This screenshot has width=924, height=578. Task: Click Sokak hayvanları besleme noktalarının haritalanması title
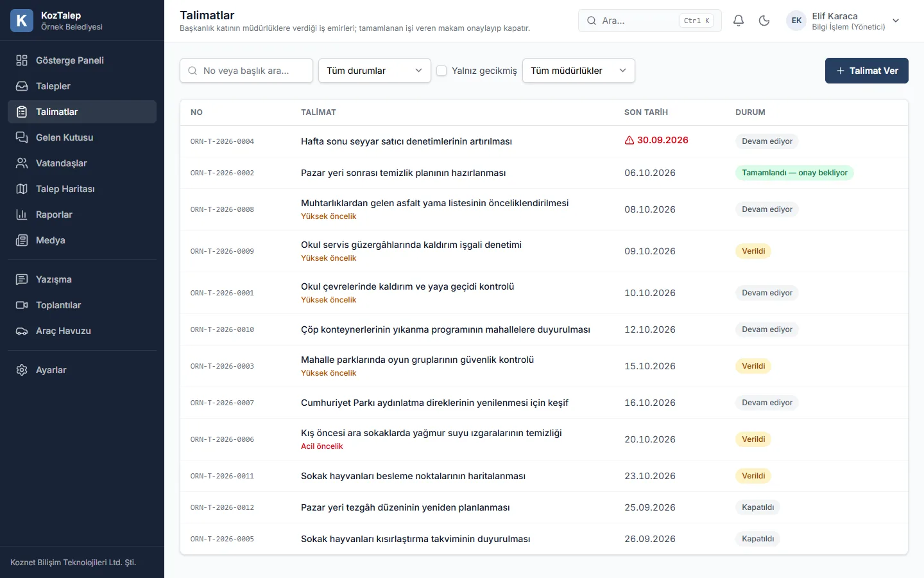click(x=413, y=476)
